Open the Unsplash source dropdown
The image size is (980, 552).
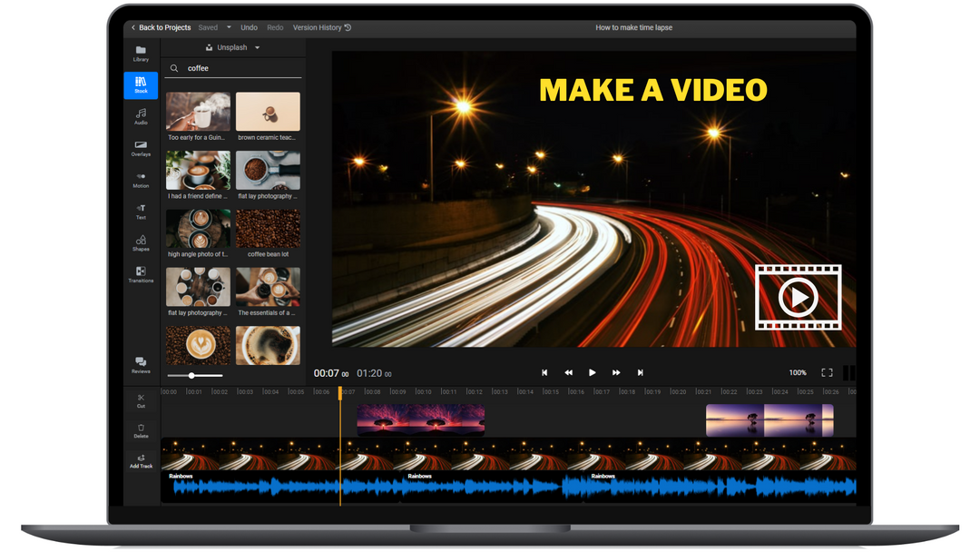[x=231, y=47]
